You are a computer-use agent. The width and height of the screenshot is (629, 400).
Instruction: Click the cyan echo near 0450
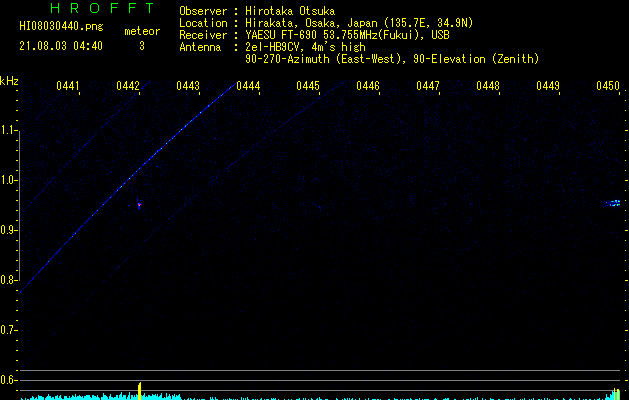pos(613,203)
